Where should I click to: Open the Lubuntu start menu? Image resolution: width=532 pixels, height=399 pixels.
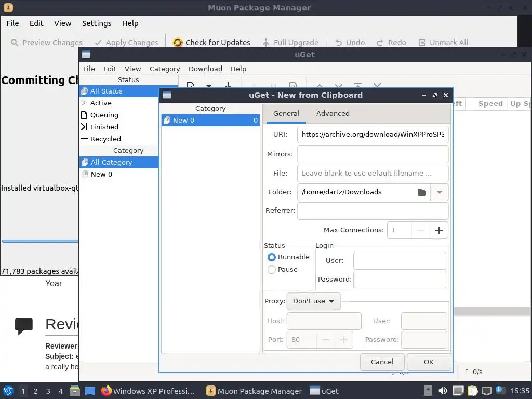pos(8,391)
